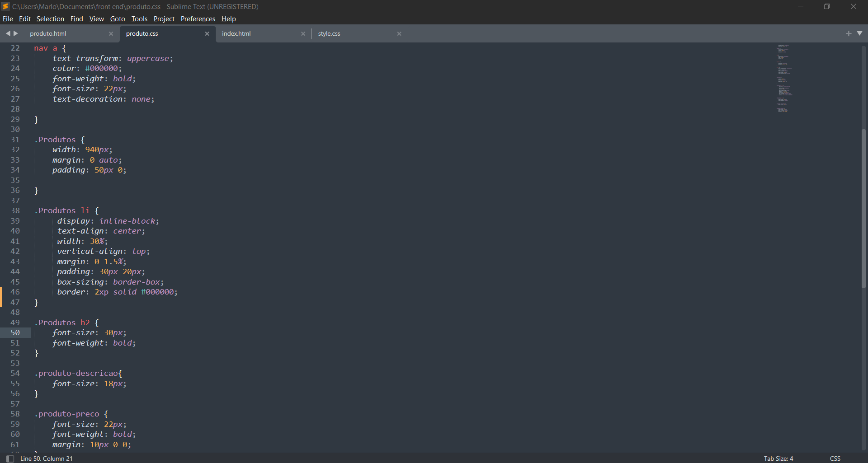868x463 pixels.
Task: Open the Edit menu
Action: click(25, 19)
